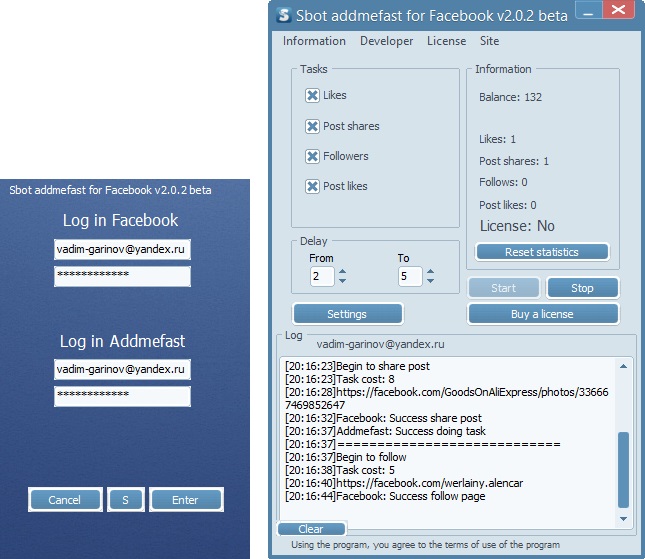Click log line 'Begin to follow'
The height and width of the screenshot is (559, 645).
click(346, 457)
